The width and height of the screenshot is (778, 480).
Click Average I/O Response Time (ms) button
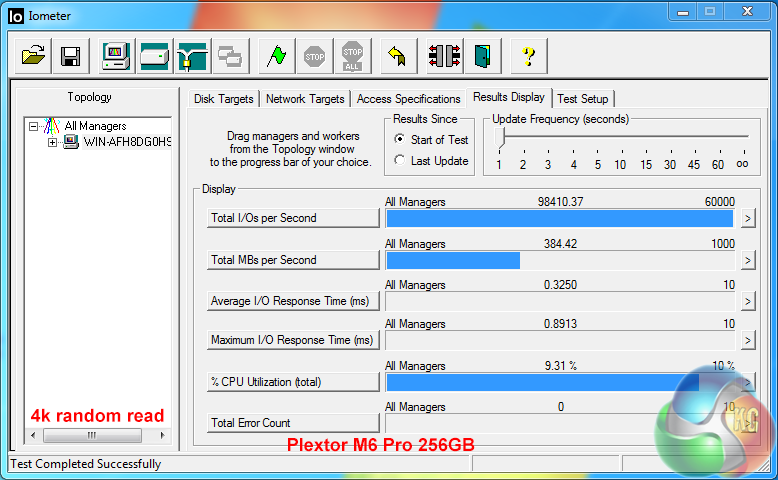point(293,301)
